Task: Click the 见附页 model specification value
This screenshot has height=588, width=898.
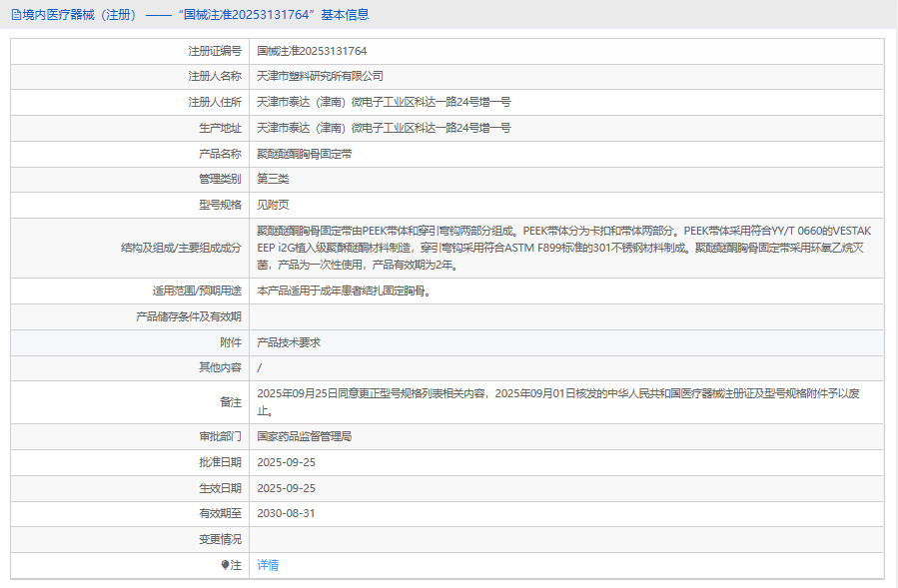Action: pyautogui.click(x=273, y=205)
